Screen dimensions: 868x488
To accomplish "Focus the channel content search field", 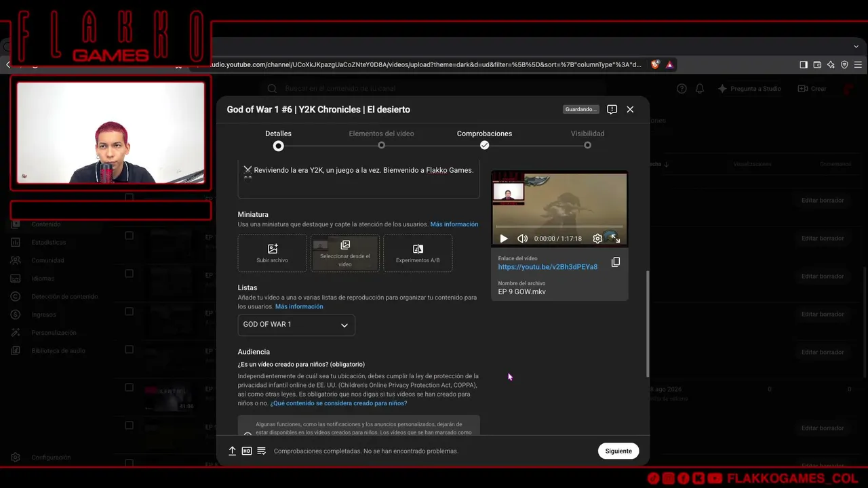I will click(433, 89).
